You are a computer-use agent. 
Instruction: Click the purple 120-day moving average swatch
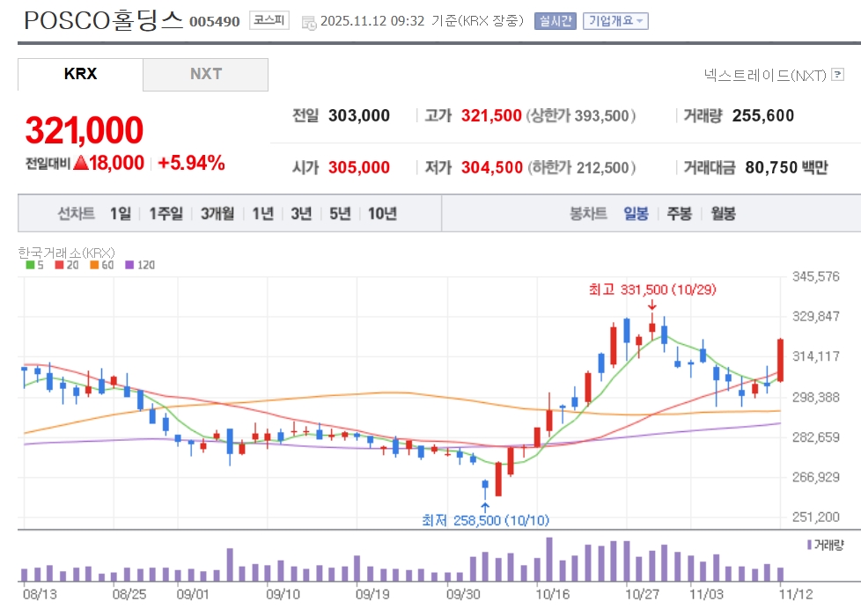pyautogui.click(x=129, y=265)
